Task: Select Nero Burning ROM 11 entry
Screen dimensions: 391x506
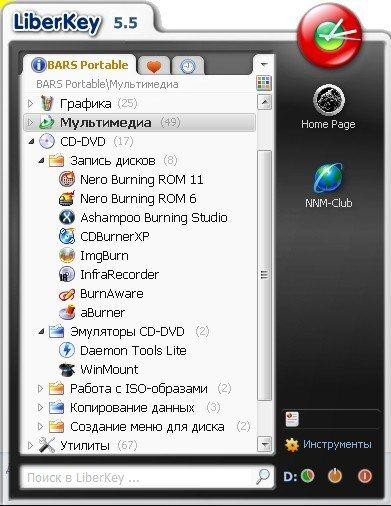Action: 141,179
